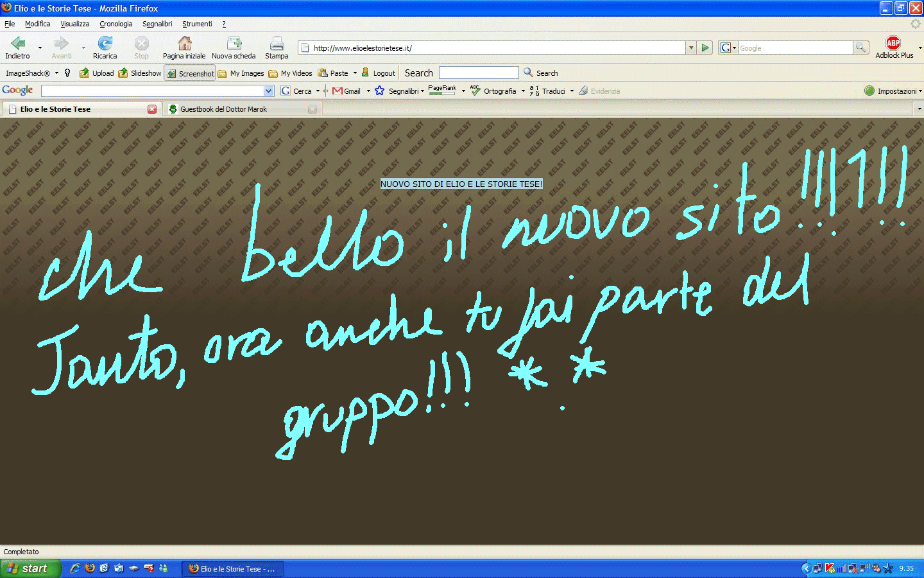Open My Images folder
This screenshot has width=924, height=578.
tap(241, 73)
